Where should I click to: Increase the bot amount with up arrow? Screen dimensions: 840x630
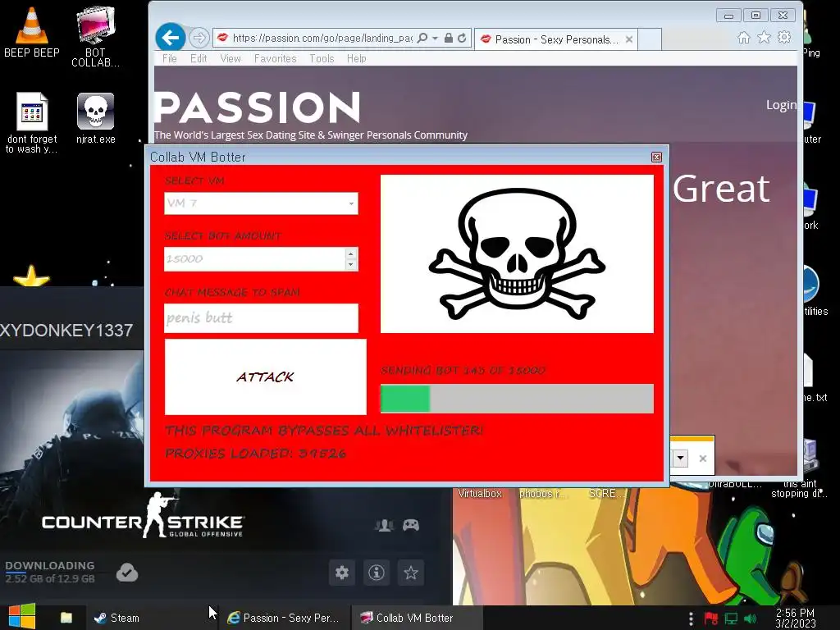(351, 254)
